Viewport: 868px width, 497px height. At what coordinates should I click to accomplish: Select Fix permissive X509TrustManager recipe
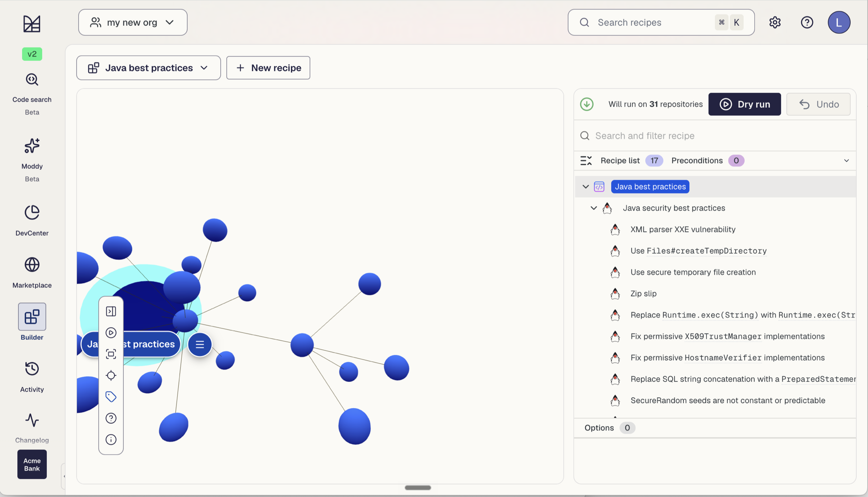tap(727, 336)
